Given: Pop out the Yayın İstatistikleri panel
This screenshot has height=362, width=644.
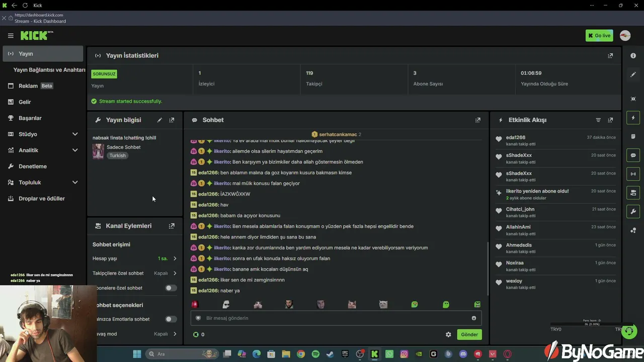Looking at the screenshot, I should [x=610, y=56].
